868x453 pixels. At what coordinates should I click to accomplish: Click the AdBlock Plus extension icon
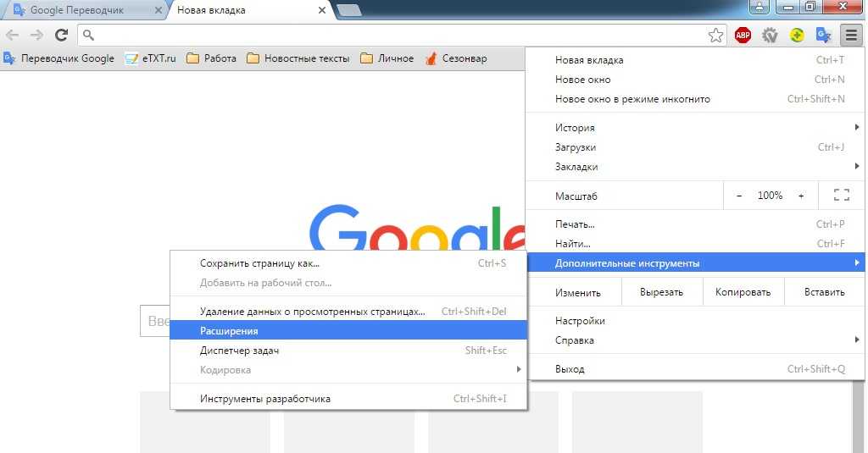[743, 35]
